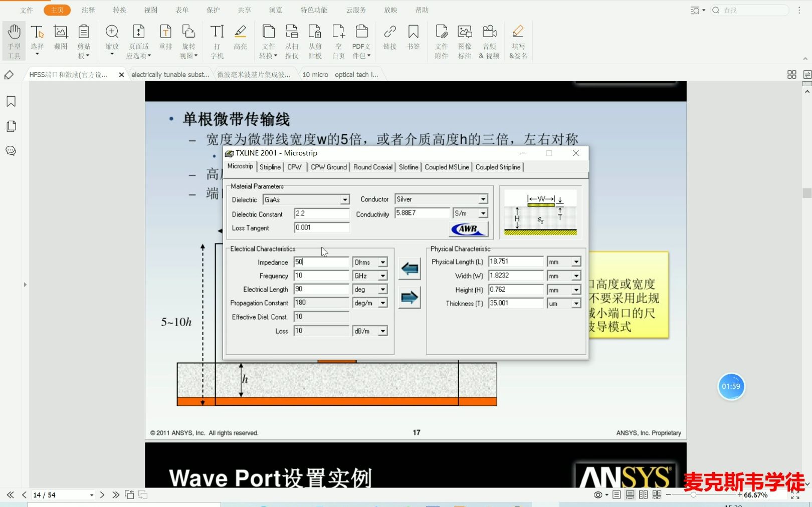Open PDF Portfolio tool
The width and height of the screenshot is (812, 507).
point(361,41)
